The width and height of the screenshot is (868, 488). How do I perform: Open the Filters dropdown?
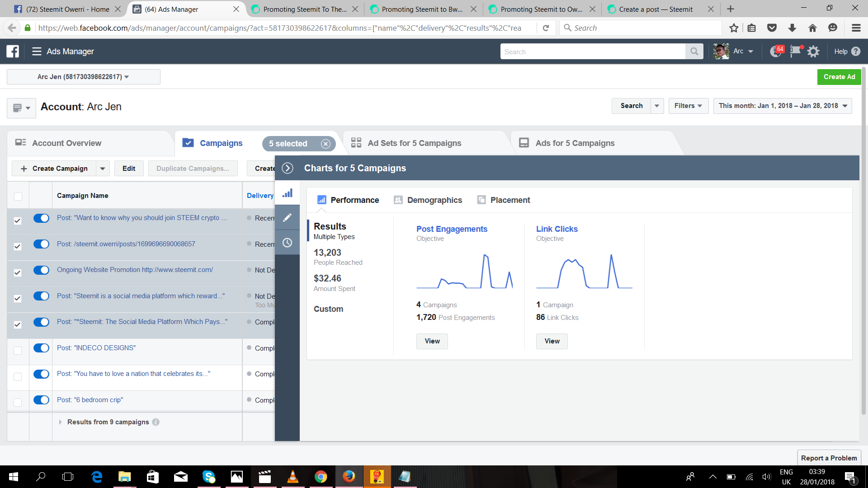point(688,106)
